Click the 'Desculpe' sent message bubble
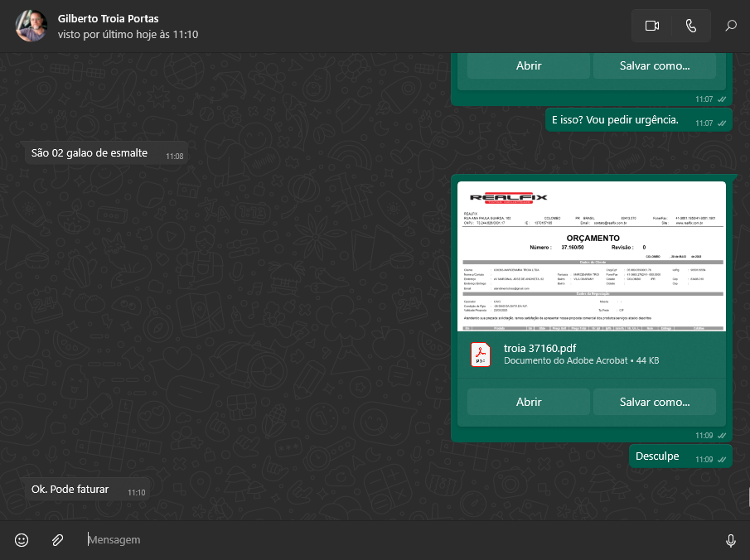This screenshot has height=560, width=750. pyautogui.click(x=657, y=456)
